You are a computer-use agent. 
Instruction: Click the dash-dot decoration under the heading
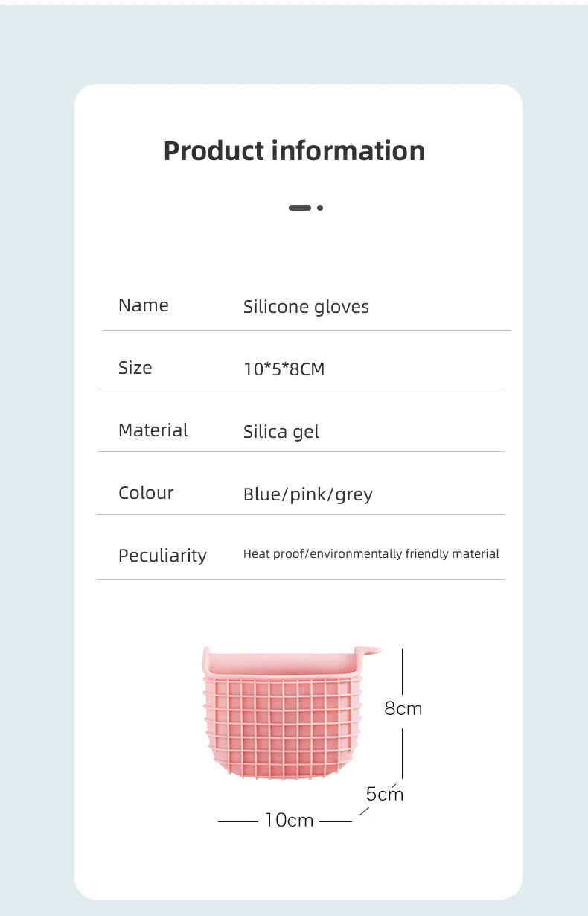coord(305,208)
